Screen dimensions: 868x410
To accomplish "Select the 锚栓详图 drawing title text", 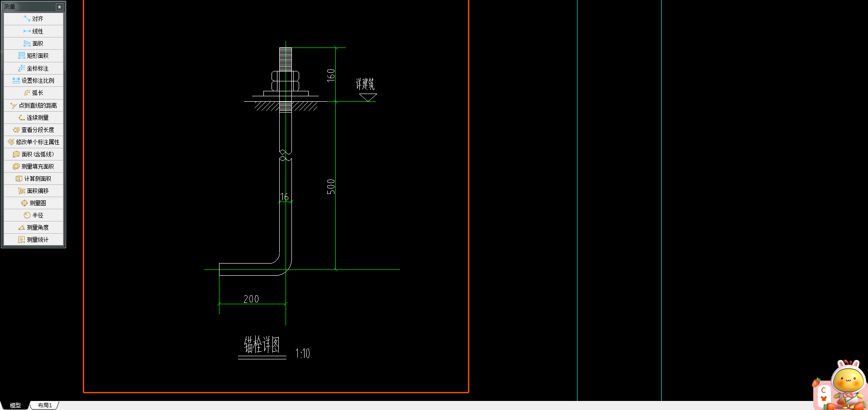I will 262,344.
